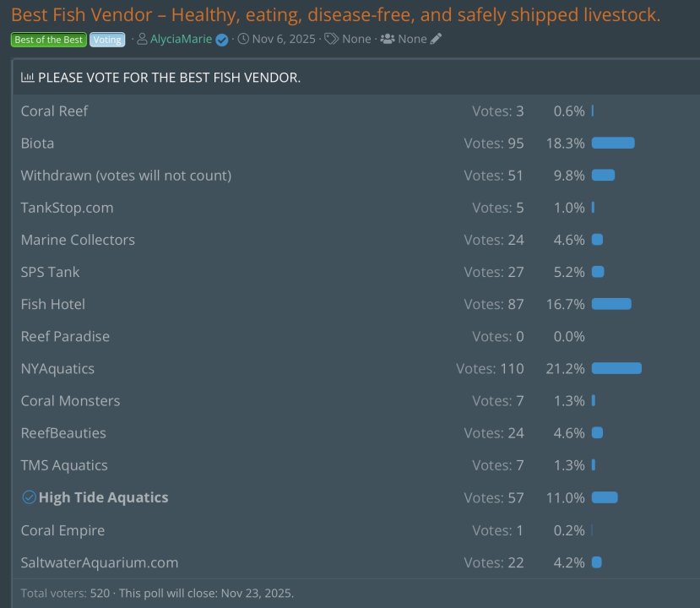Click the SaltwaterAquarium.com poll option

click(100, 562)
